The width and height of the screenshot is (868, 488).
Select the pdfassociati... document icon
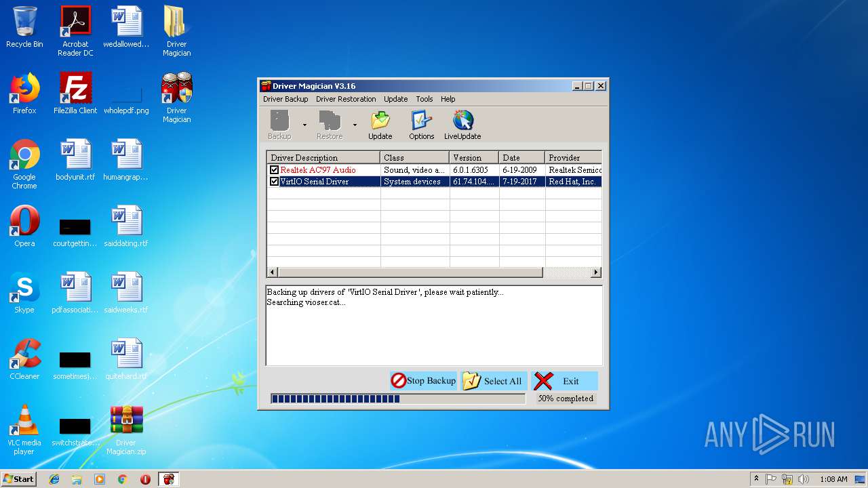coord(75,293)
